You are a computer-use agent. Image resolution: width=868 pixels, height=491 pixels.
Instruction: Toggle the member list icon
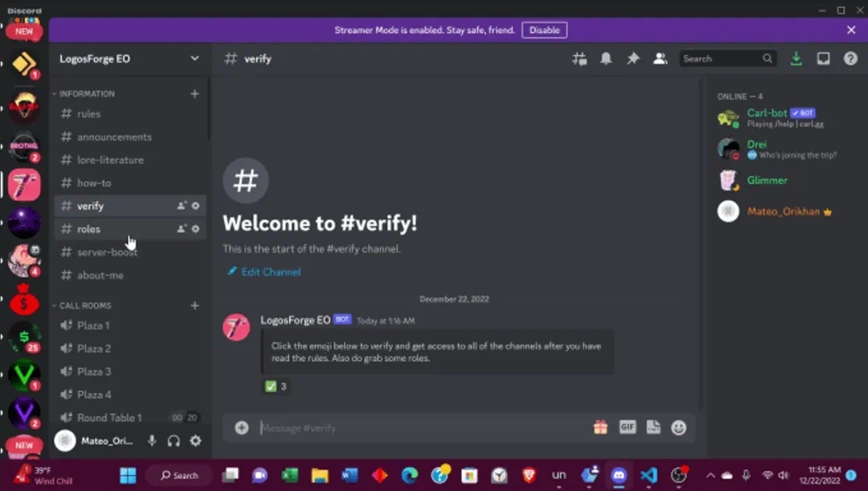(x=660, y=59)
